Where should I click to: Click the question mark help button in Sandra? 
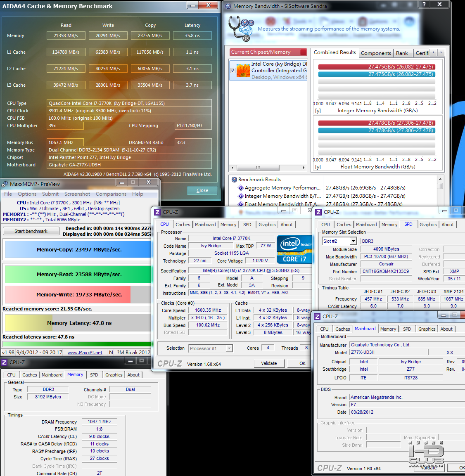click(x=424, y=5)
